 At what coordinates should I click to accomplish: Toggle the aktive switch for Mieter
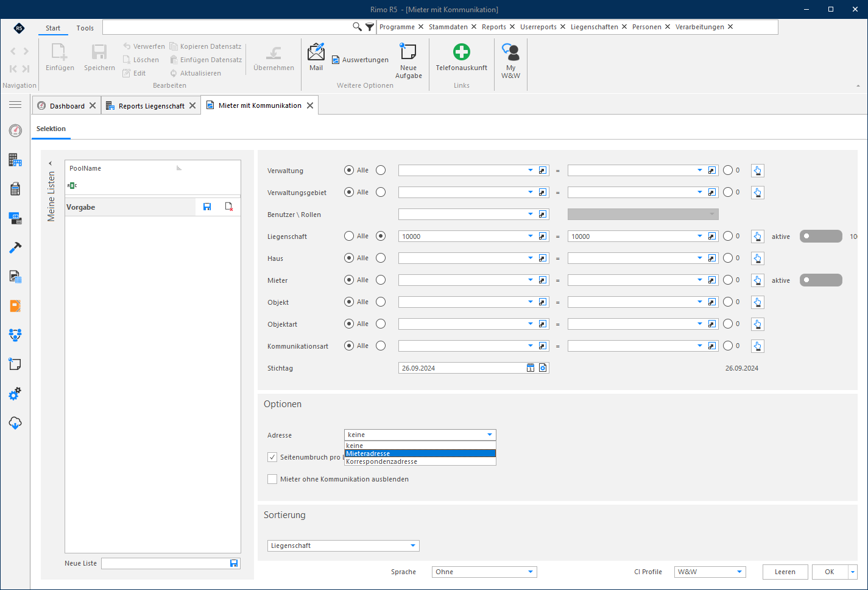coord(820,280)
